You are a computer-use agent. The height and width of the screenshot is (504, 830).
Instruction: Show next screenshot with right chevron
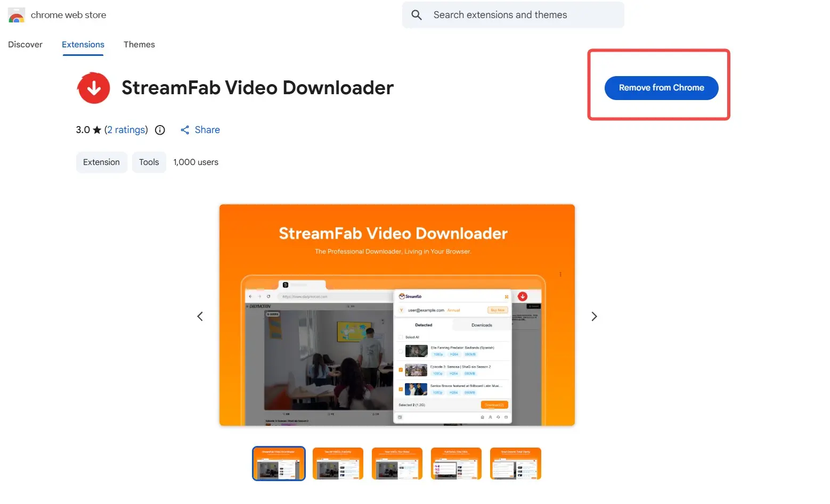[594, 316]
